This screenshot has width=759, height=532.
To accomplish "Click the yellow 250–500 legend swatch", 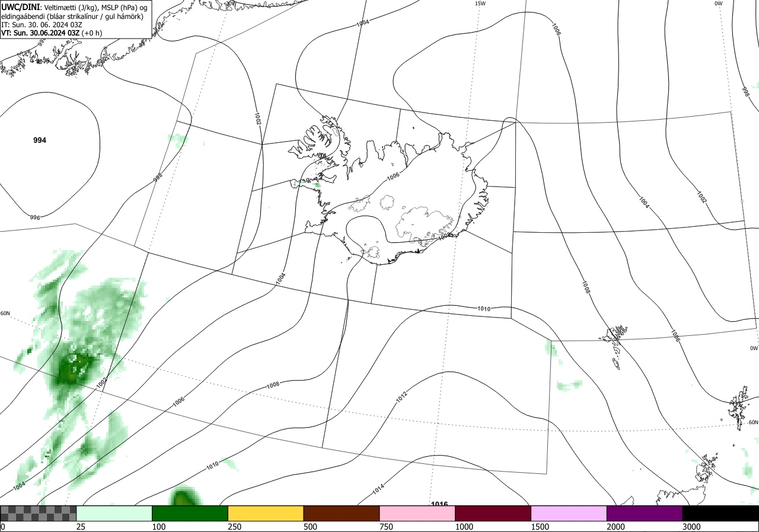I will [x=266, y=513].
